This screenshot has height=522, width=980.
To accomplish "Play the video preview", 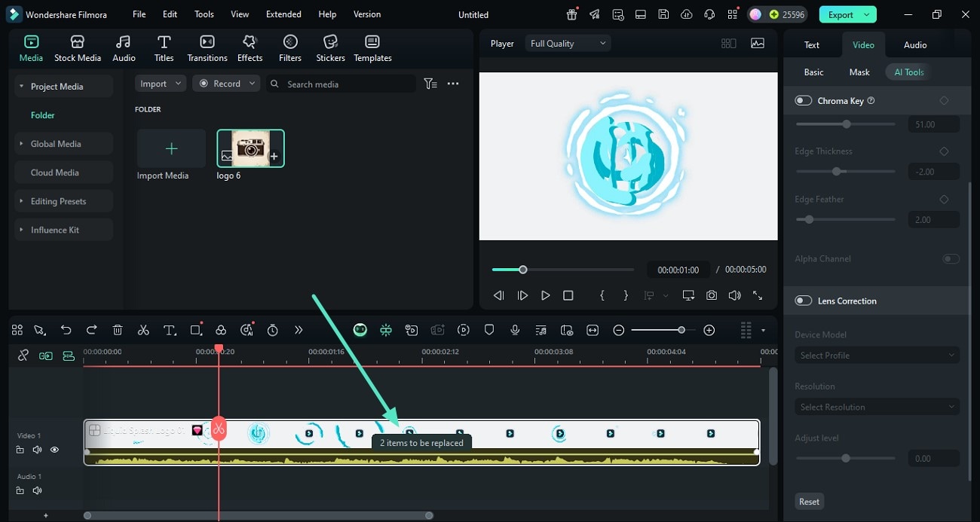I will tap(546, 296).
